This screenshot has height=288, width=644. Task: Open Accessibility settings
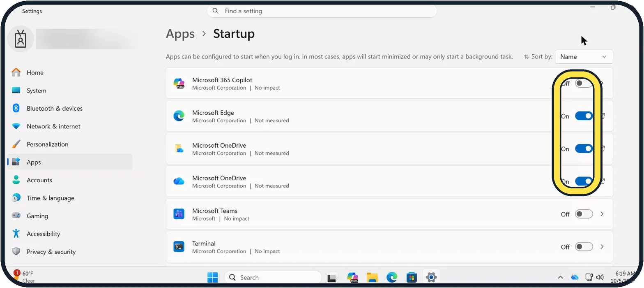pyautogui.click(x=70, y=234)
